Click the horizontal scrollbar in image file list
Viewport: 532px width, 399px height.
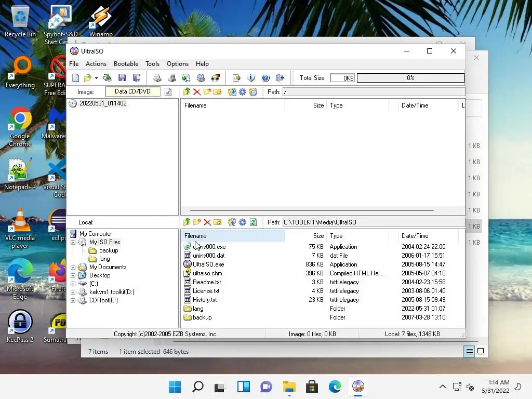coord(312,210)
